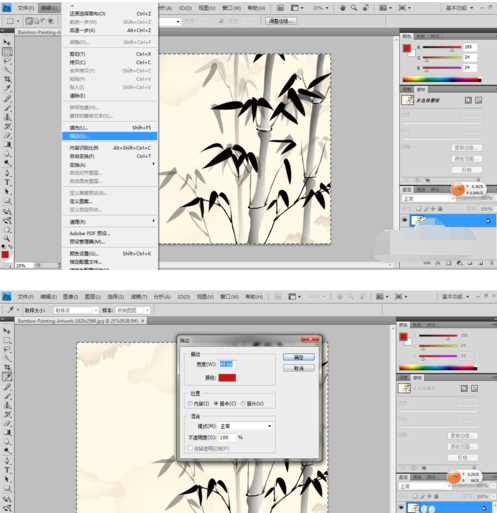The image size is (497, 513).
Task: Open the Image (图像) menu in the lower menu bar
Action: coord(70,296)
